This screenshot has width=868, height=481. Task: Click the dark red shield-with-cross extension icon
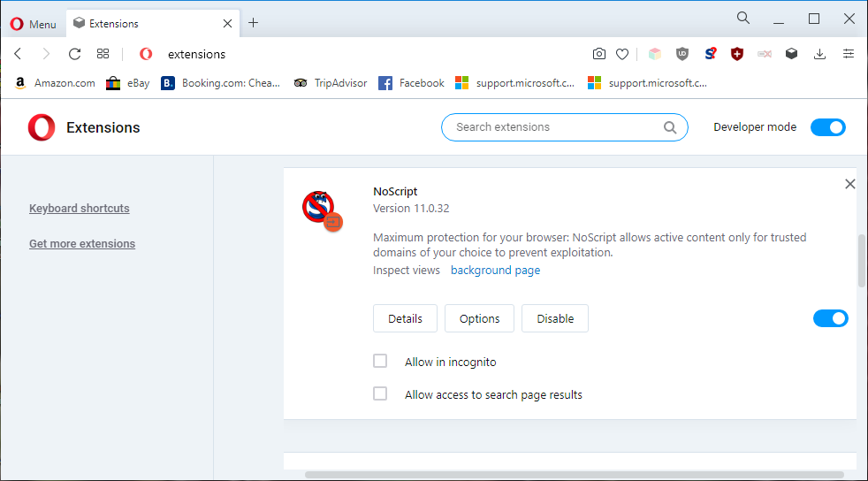pyautogui.click(x=737, y=54)
